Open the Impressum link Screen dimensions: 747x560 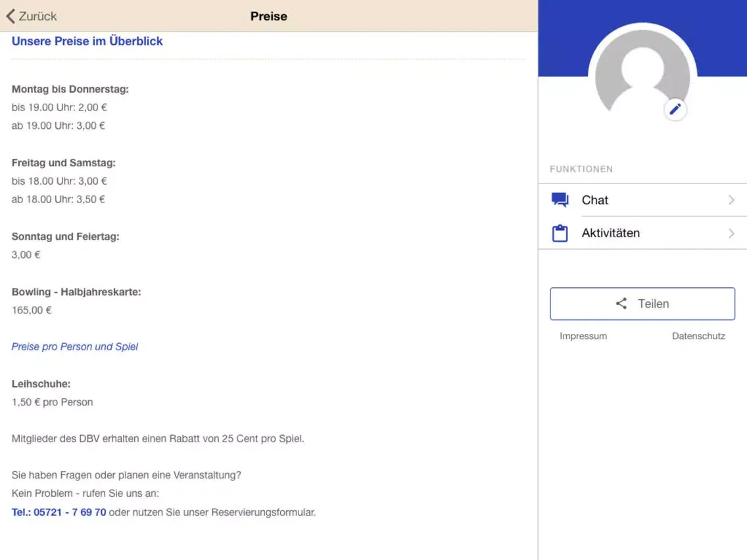coord(583,336)
